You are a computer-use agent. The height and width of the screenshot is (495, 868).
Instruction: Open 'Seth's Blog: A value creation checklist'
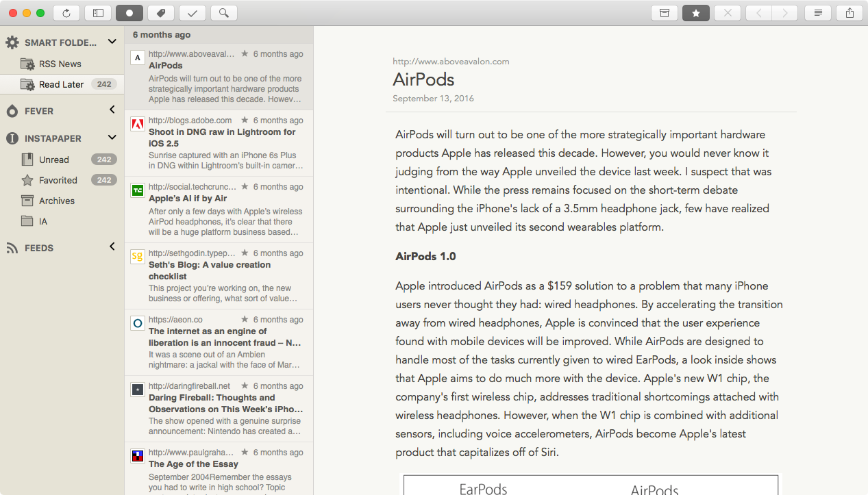click(219, 276)
